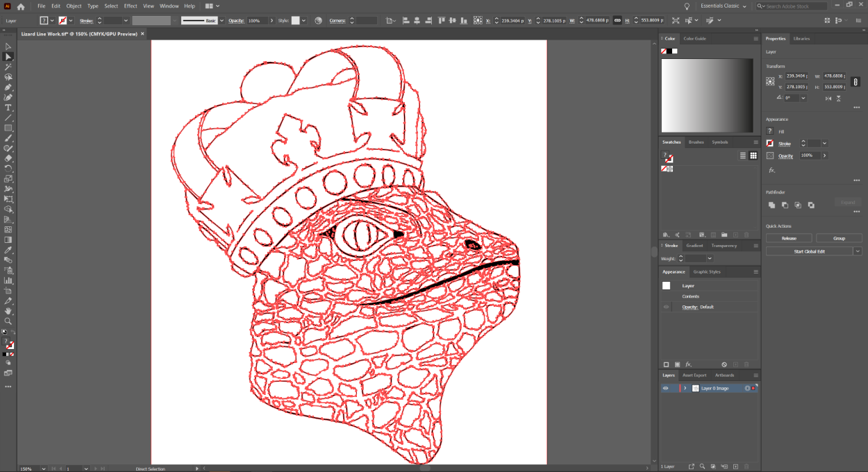Click the Selection tool arrow

click(x=8, y=47)
